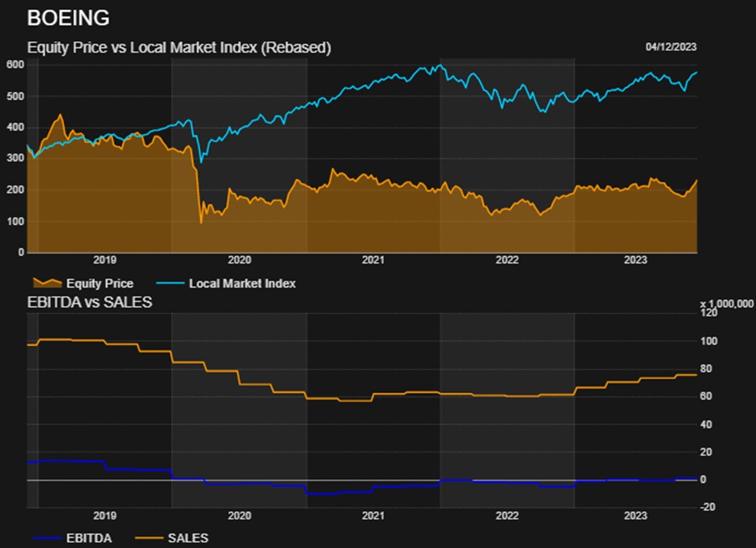Click the BOEING heading
This screenshot has width=756, height=548.
click(68, 19)
